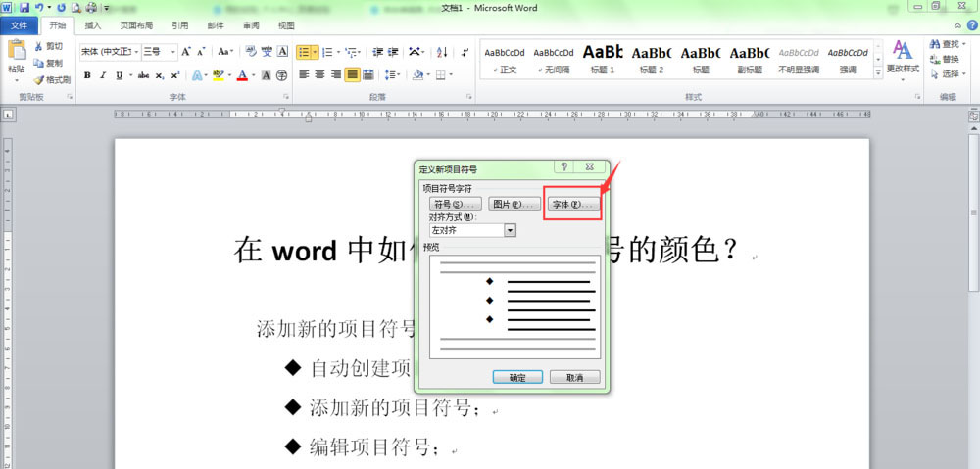Apply superscript formatting

[175, 75]
